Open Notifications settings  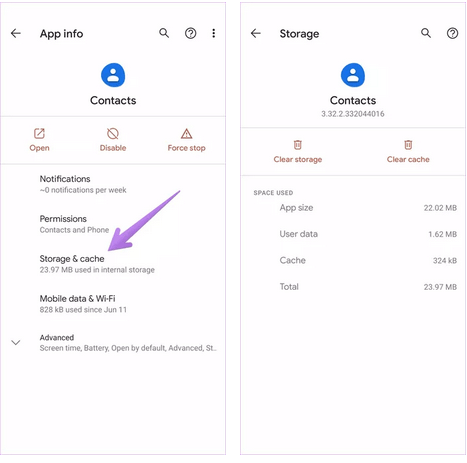(113, 184)
